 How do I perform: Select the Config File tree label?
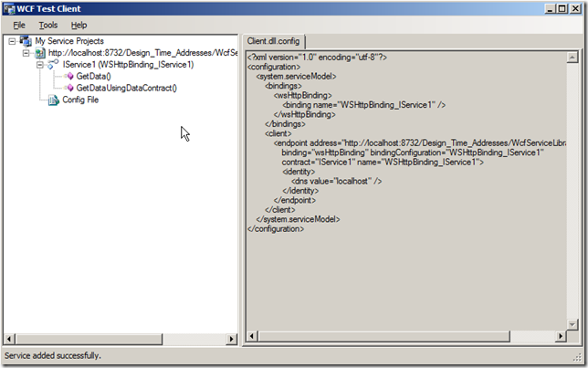[x=80, y=100]
